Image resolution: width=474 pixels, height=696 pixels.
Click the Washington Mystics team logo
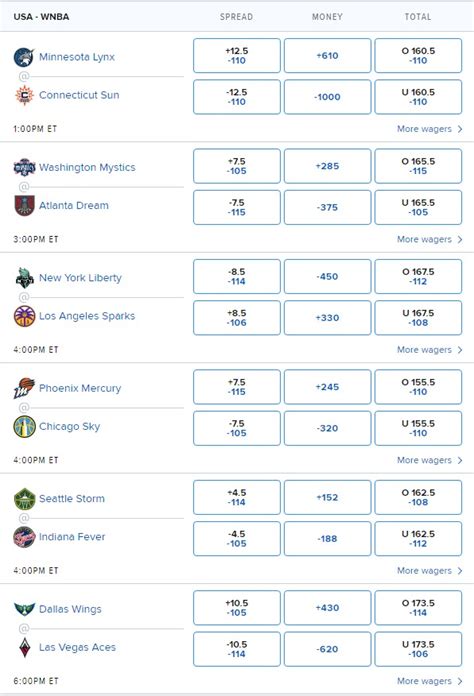point(24,167)
